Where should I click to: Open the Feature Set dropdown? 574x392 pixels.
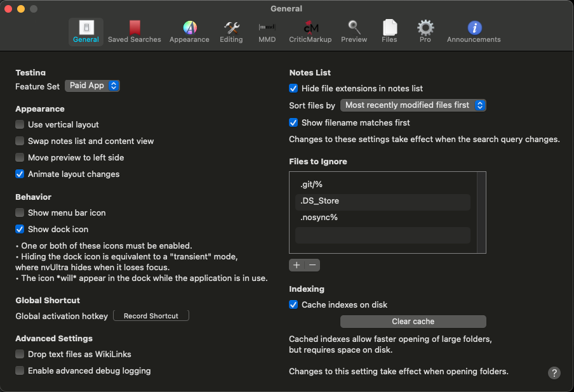point(93,86)
